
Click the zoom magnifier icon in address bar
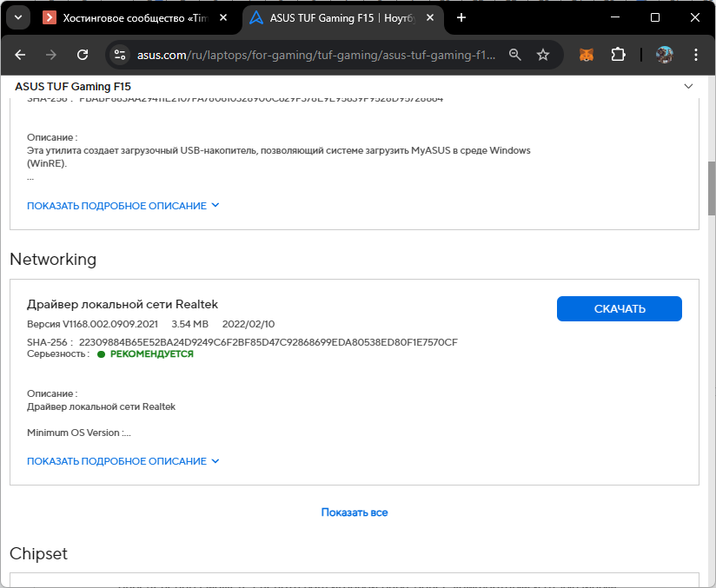[515, 55]
